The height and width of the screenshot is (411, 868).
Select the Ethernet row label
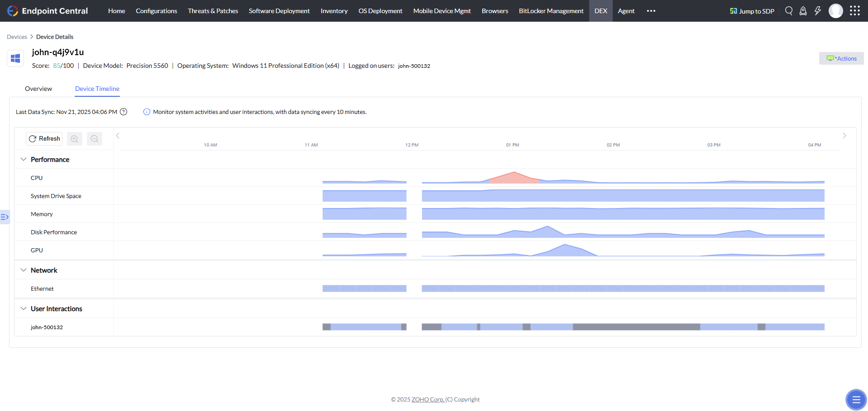42,288
